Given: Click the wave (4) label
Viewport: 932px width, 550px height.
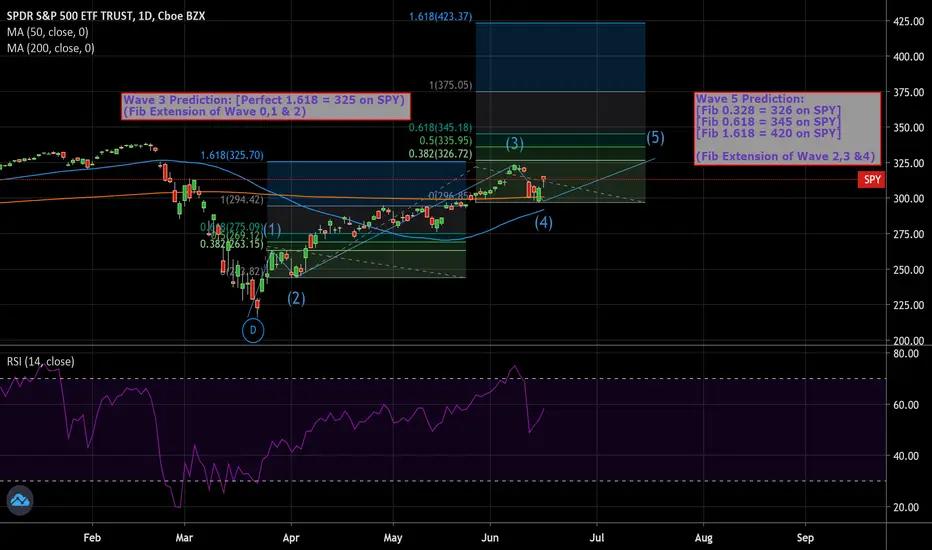Looking at the screenshot, I should click(x=543, y=222).
